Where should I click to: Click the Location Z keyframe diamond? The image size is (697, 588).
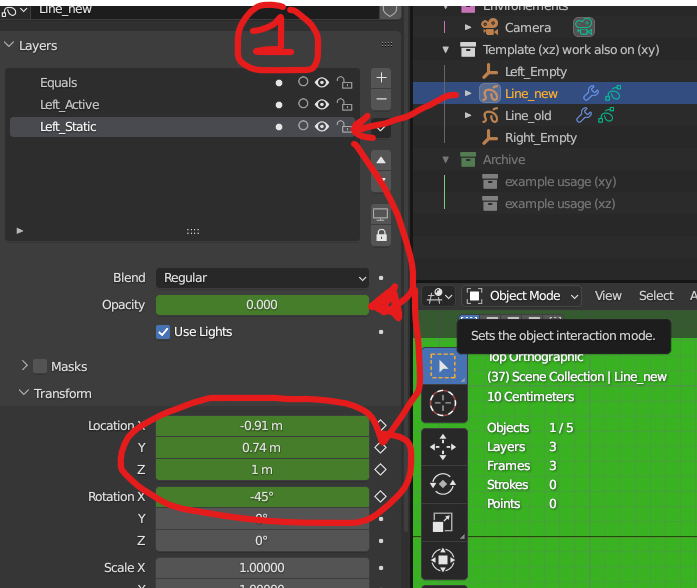[381, 469]
